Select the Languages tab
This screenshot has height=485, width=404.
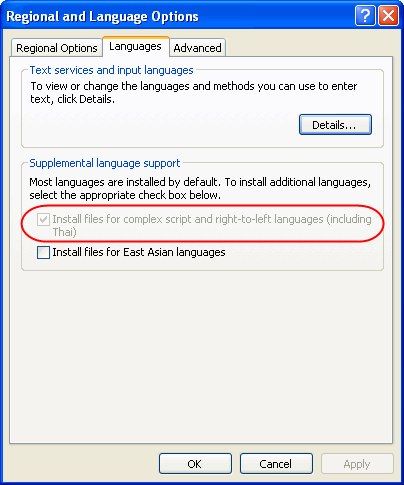pyautogui.click(x=136, y=46)
